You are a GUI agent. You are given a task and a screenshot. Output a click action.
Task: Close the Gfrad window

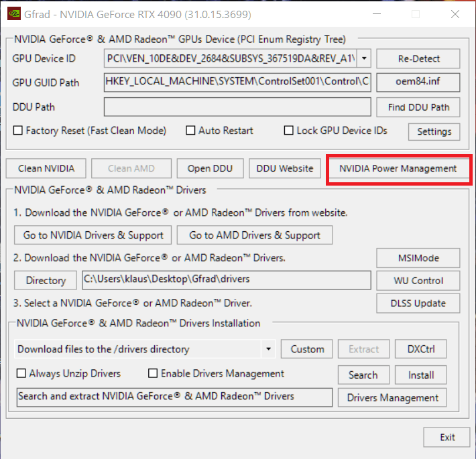coord(455,14)
